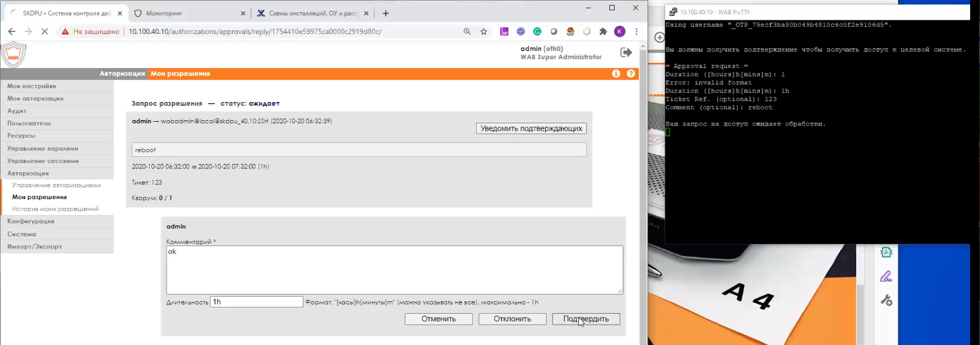The height and width of the screenshot is (345, 980).
Task: Click the PuTTY terminal cursor line
Action: point(668,132)
